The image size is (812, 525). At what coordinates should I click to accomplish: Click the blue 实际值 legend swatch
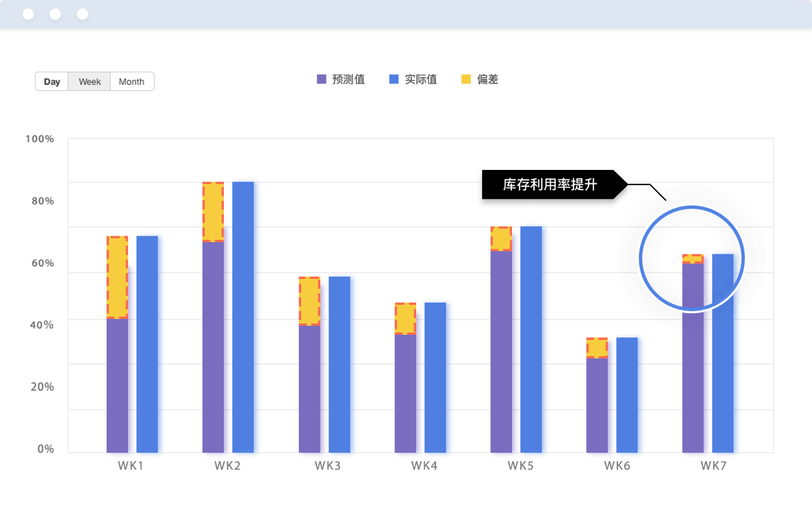coord(394,79)
